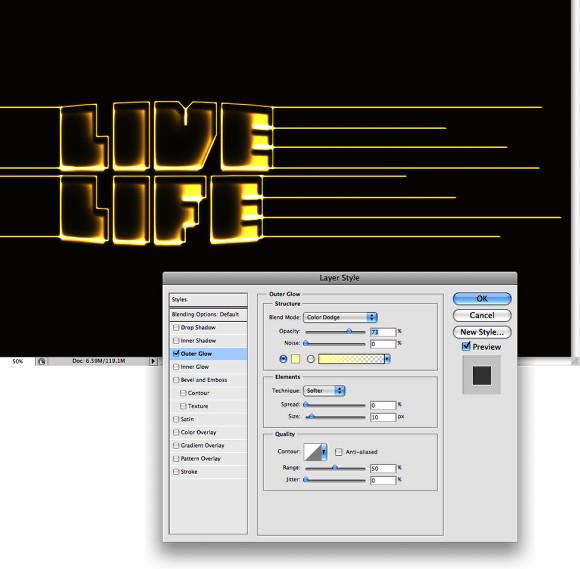Screen dimensions: 580x569
Task: Click the Noise slider handle
Action: (x=306, y=343)
